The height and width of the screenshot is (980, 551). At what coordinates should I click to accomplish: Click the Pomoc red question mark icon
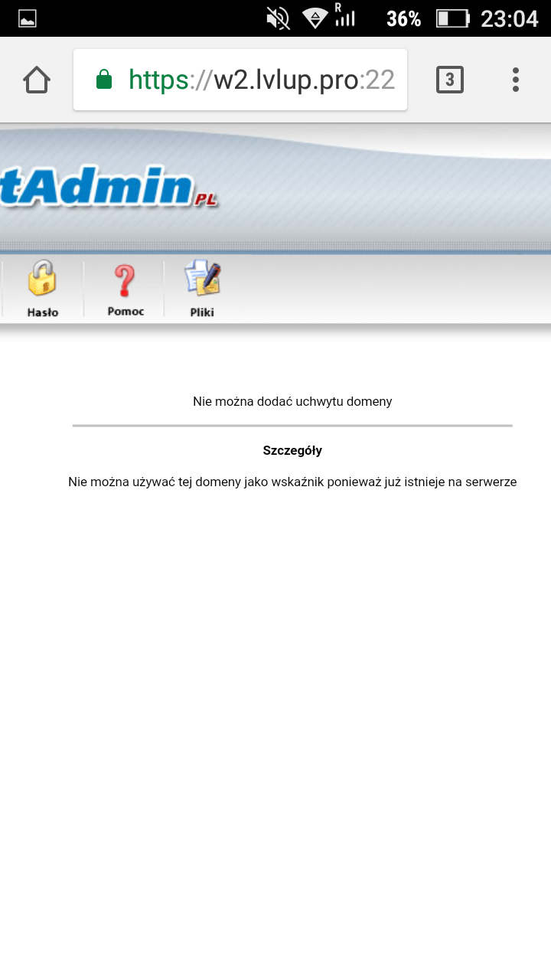coord(125,280)
